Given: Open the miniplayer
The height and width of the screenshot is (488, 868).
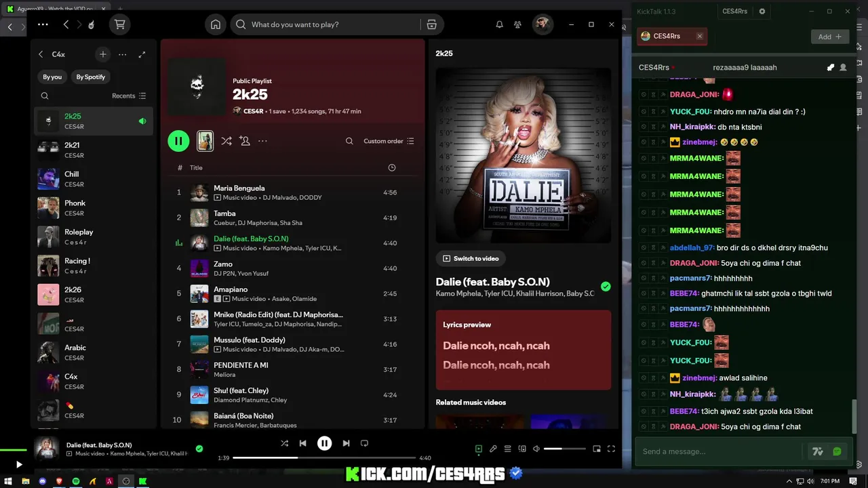Looking at the screenshot, I should (x=597, y=449).
